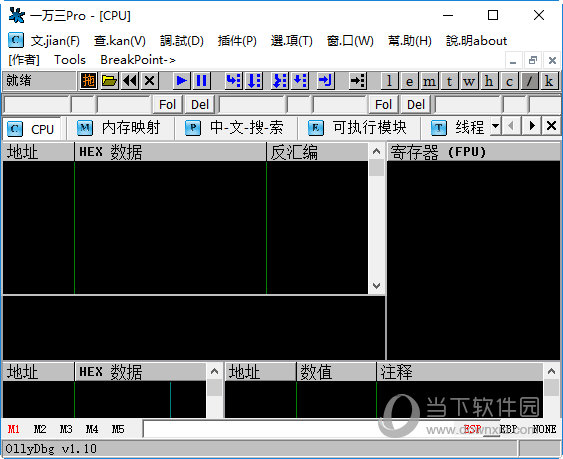Click the 反汇编 column header
Image resolution: width=563 pixels, height=459 pixels.
317,152
